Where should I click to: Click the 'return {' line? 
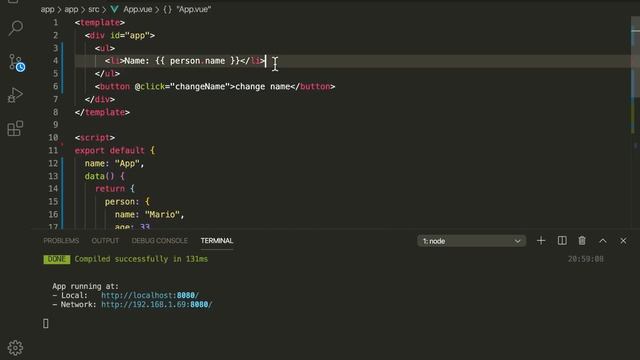point(115,189)
